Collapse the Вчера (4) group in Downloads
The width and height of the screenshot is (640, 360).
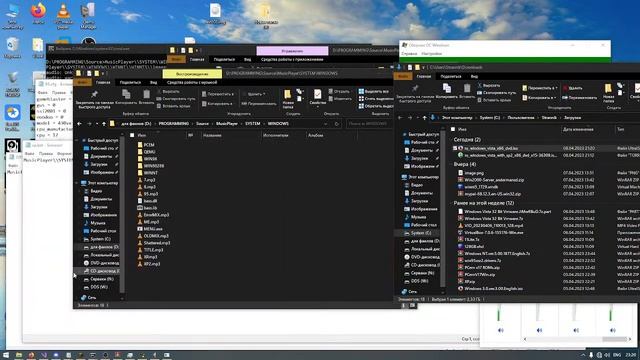click(x=451, y=164)
